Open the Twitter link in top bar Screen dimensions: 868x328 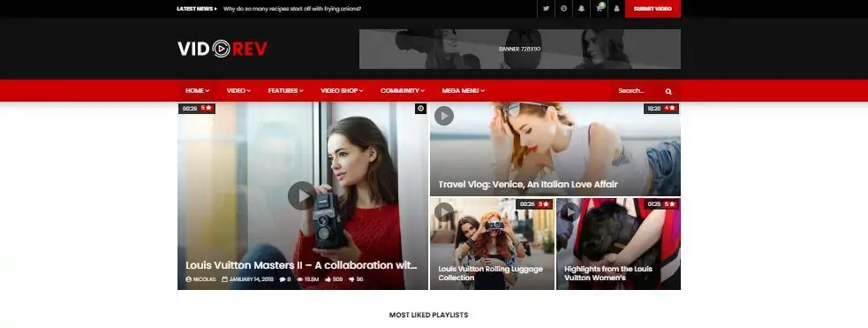point(546,8)
